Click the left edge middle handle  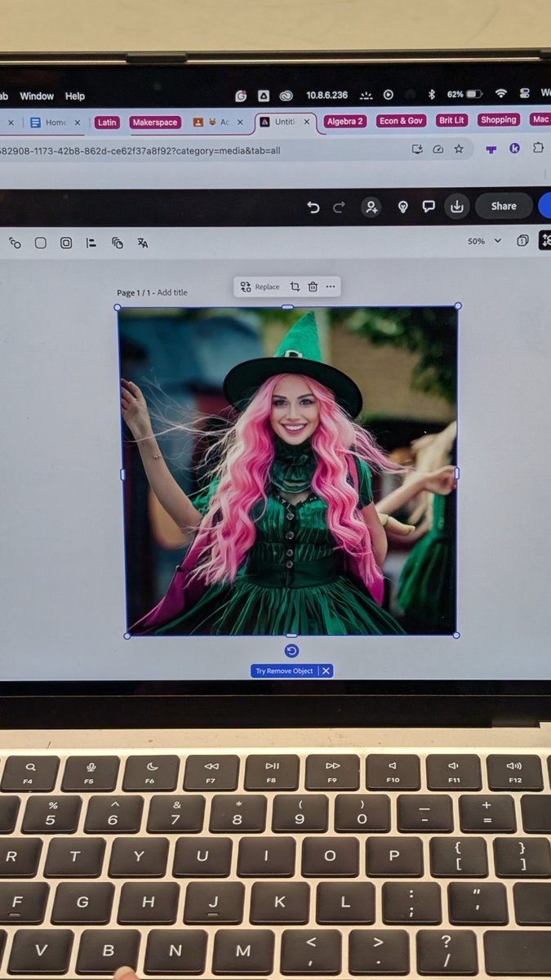coord(122,474)
